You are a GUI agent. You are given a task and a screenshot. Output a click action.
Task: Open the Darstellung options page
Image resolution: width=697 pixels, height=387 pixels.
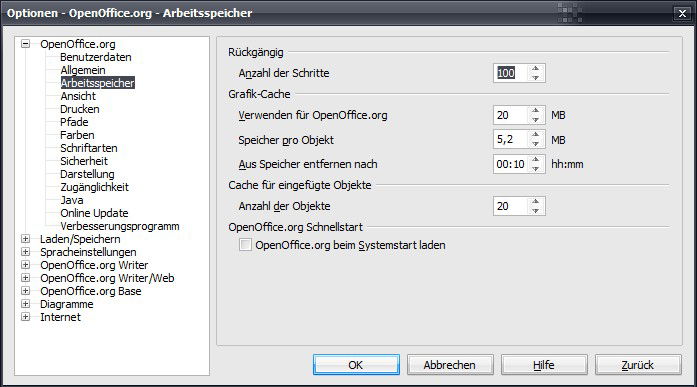(x=87, y=174)
